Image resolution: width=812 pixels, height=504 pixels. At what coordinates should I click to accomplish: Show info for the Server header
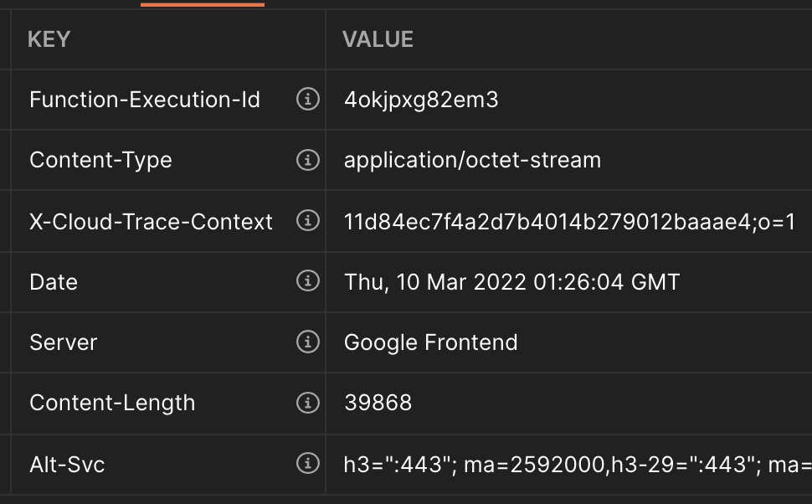(307, 342)
